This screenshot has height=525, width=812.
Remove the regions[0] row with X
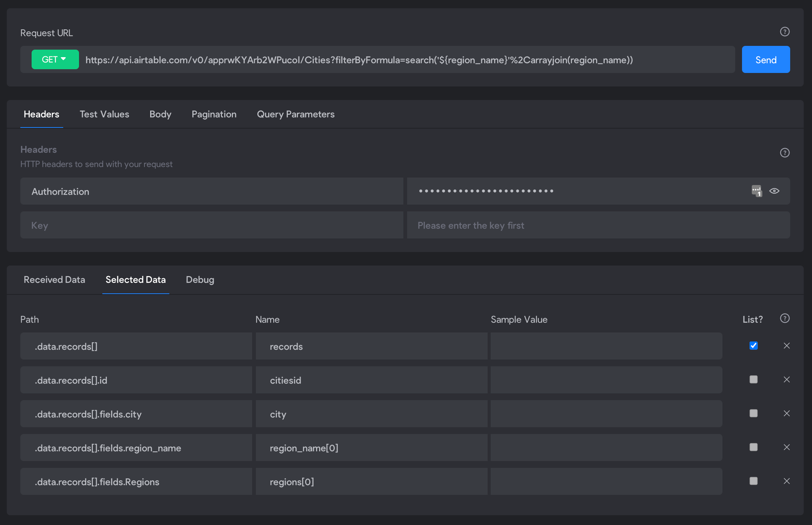(786, 481)
